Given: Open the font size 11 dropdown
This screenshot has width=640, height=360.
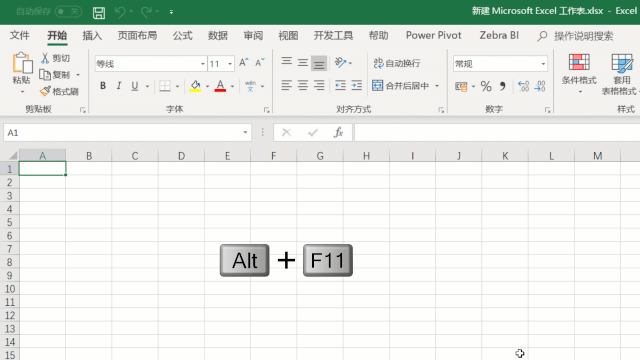Looking at the screenshot, I should [x=230, y=64].
